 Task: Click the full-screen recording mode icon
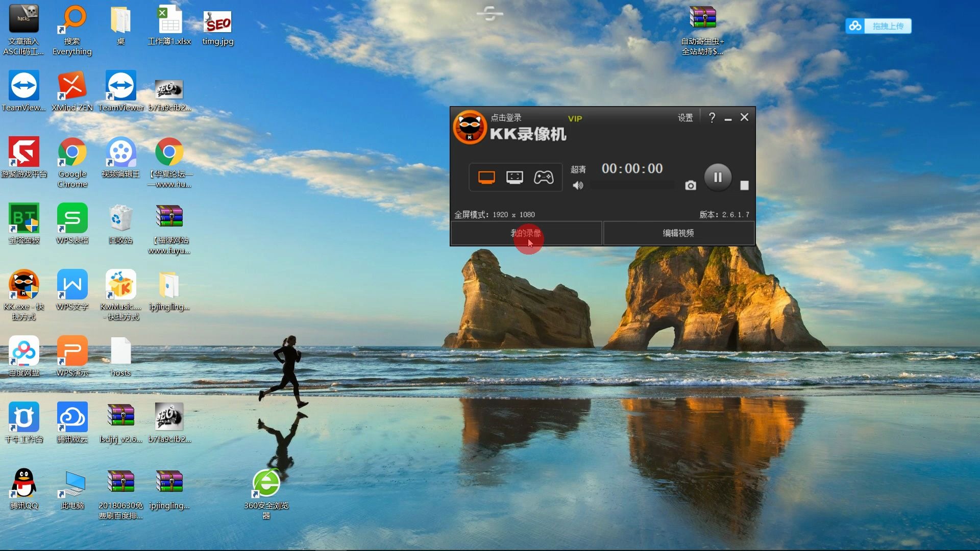tap(486, 176)
